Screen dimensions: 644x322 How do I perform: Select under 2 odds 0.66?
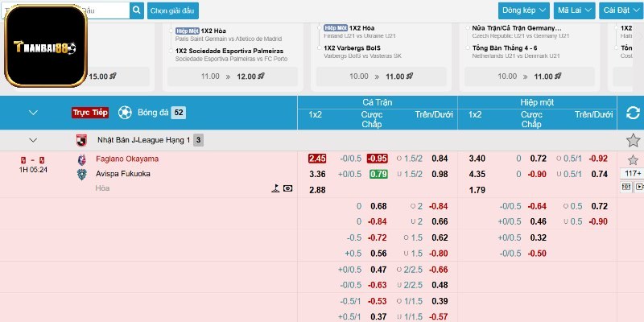pos(440,222)
